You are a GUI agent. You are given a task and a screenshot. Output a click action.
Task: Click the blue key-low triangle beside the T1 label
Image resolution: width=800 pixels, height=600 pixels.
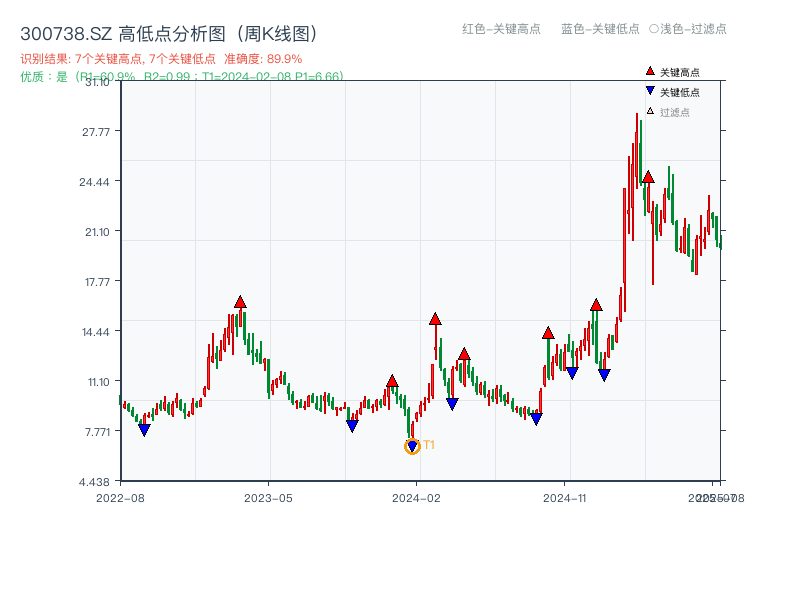(411, 444)
